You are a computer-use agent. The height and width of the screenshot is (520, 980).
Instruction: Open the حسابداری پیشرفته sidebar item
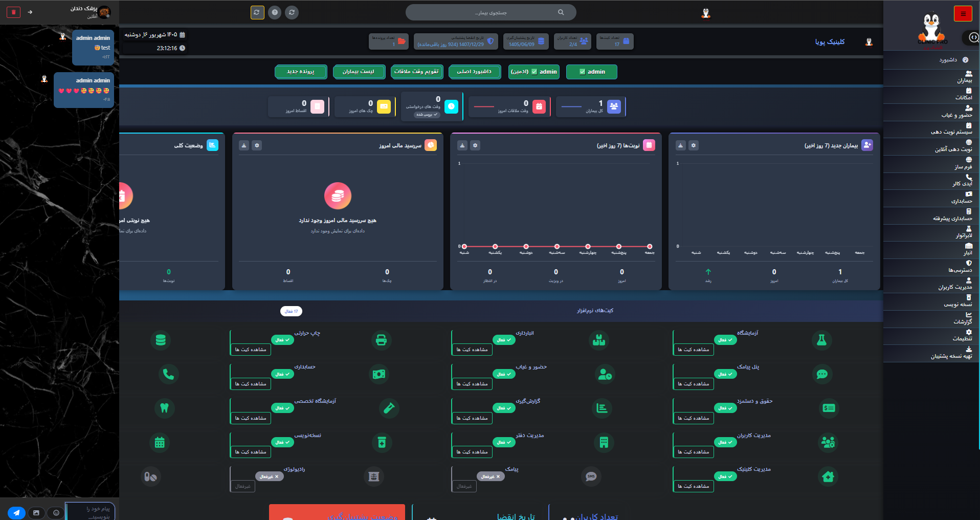click(x=931, y=215)
